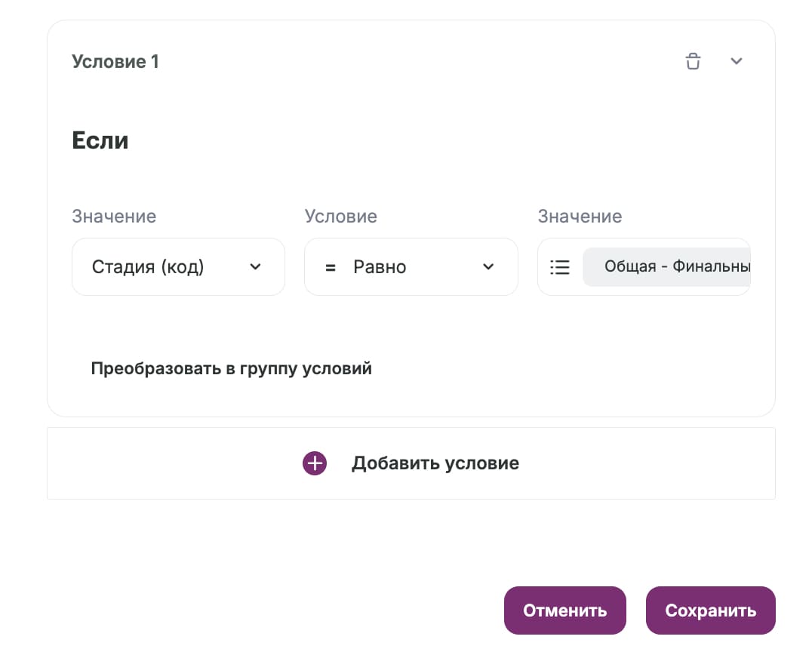Click the equals sign icon

[331, 268]
